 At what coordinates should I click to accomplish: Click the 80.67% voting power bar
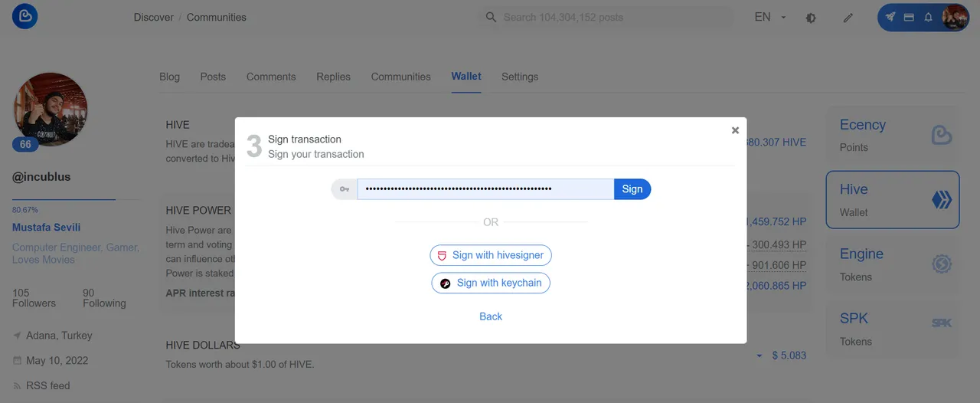tap(76, 200)
